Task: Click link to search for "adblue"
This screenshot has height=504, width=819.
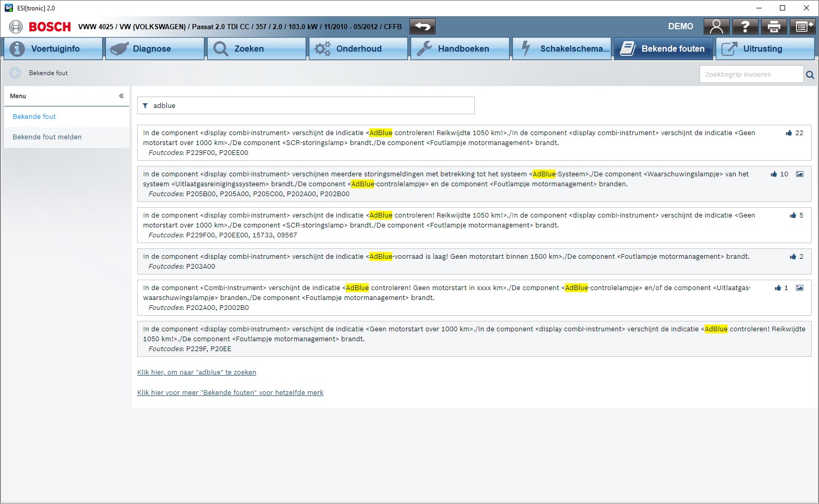Action: point(196,373)
